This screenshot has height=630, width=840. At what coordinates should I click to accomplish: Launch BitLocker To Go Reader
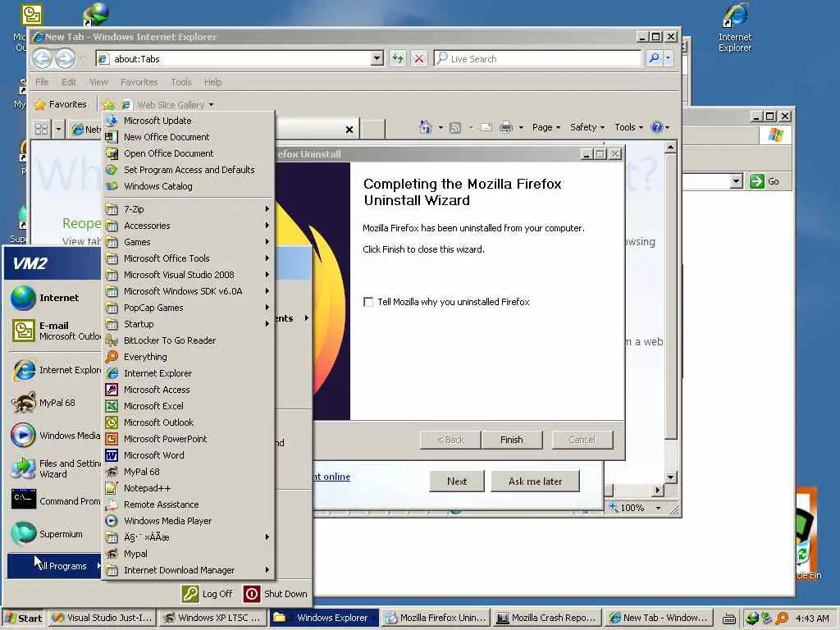click(x=189, y=340)
